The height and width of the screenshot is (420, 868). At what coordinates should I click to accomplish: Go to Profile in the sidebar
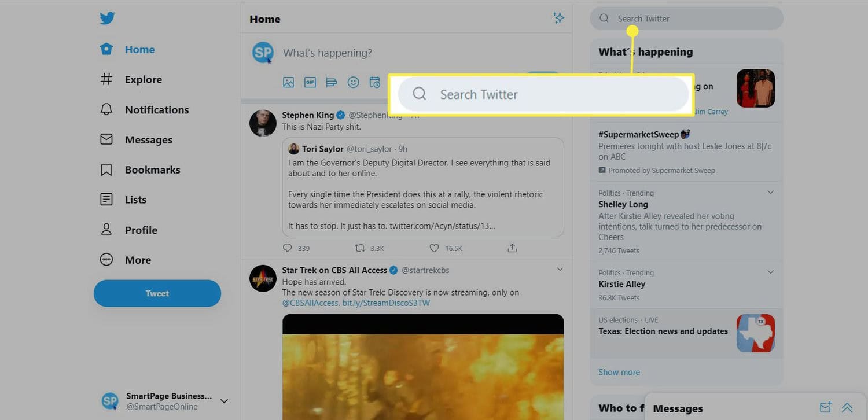click(x=128, y=230)
